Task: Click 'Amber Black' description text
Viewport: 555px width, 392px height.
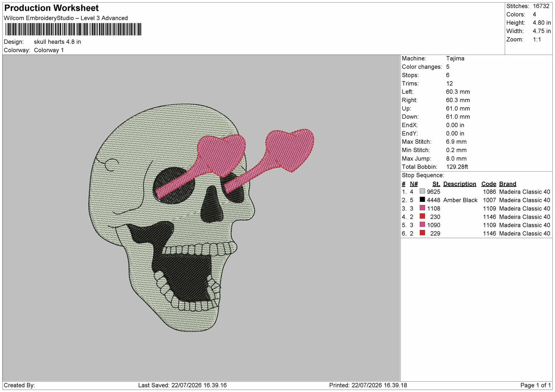Action: [x=460, y=200]
